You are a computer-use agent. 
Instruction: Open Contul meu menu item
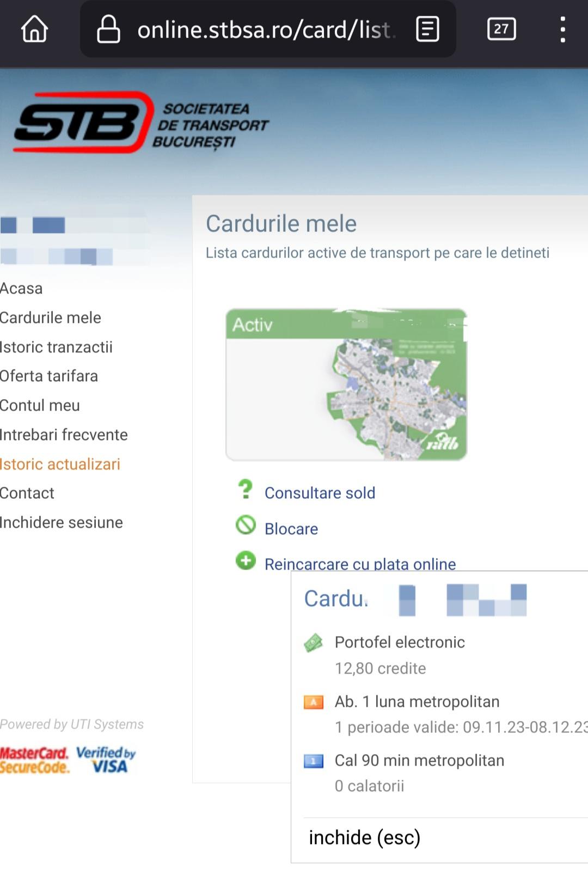pyautogui.click(x=40, y=406)
